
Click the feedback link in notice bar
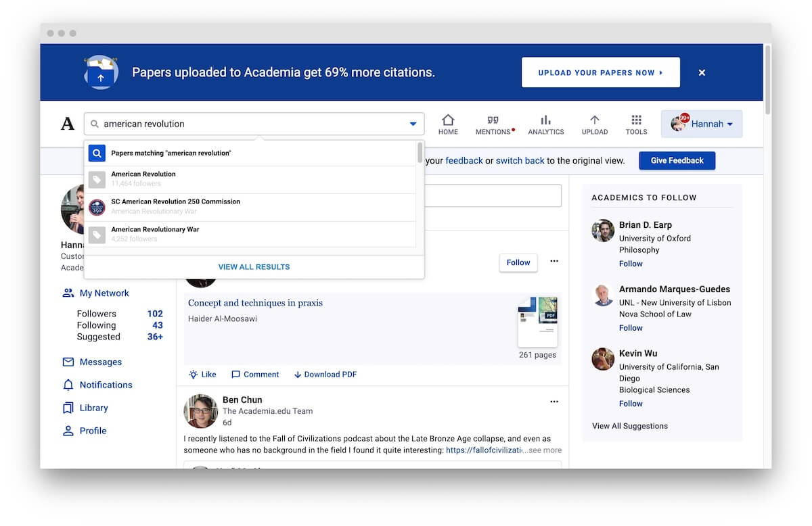(464, 161)
